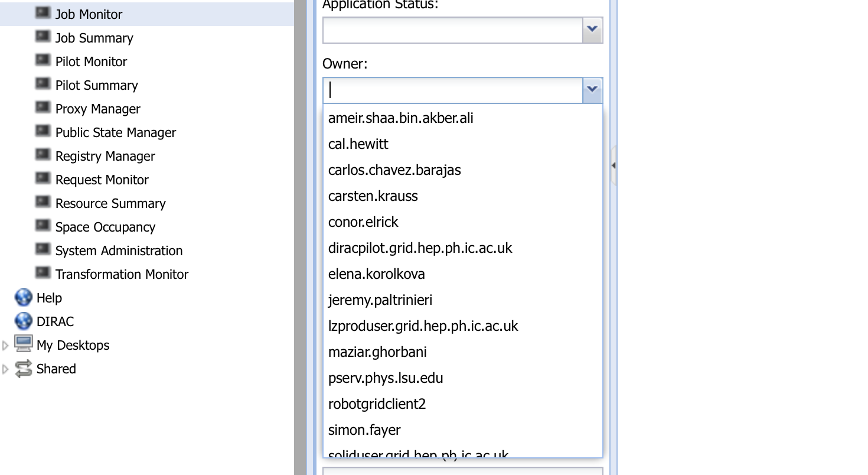Image resolution: width=868 pixels, height=475 pixels.
Task: Open Request Monitor from sidebar
Action: coord(102,180)
